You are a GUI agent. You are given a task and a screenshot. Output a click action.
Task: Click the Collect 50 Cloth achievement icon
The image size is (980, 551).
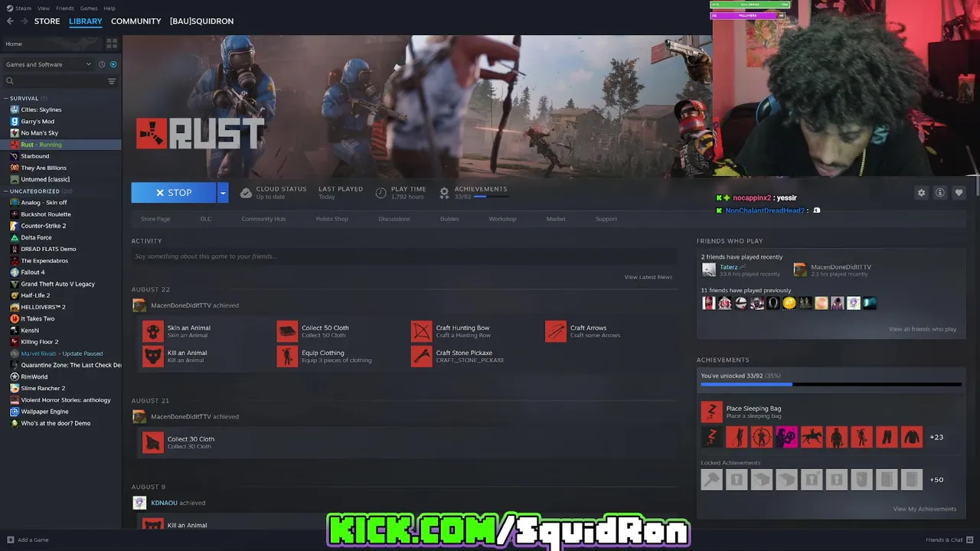(x=287, y=331)
